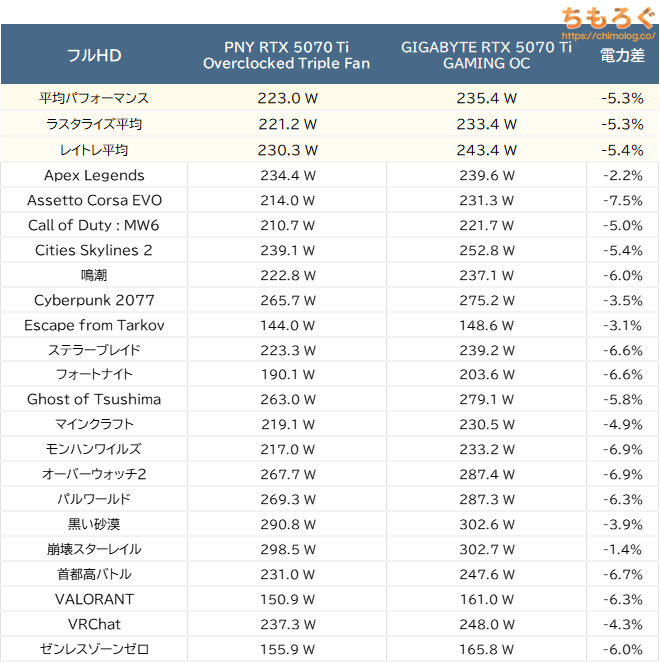Screen dimensions: 660x663
Task: Click the 230.5 W cell
Action: (486, 424)
